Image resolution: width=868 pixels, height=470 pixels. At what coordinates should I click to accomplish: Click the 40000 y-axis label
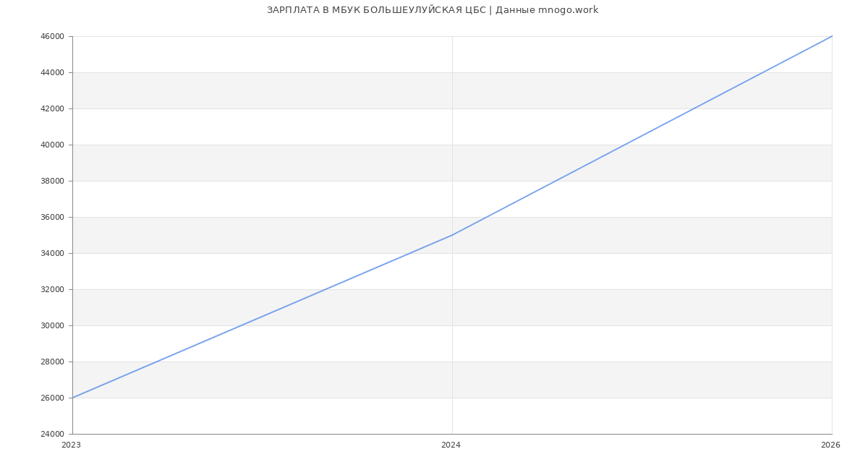[x=52, y=145]
